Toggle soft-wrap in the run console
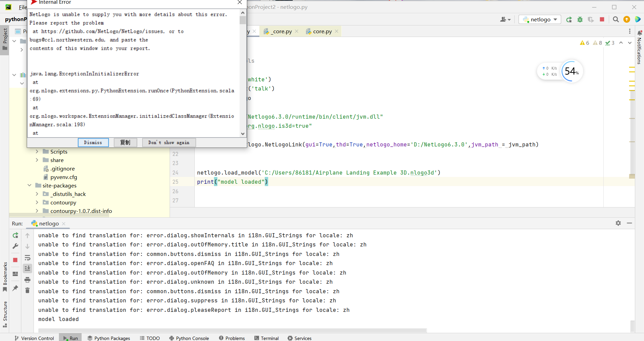Viewport: 644px width, 341px height. click(x=27, y=258)
